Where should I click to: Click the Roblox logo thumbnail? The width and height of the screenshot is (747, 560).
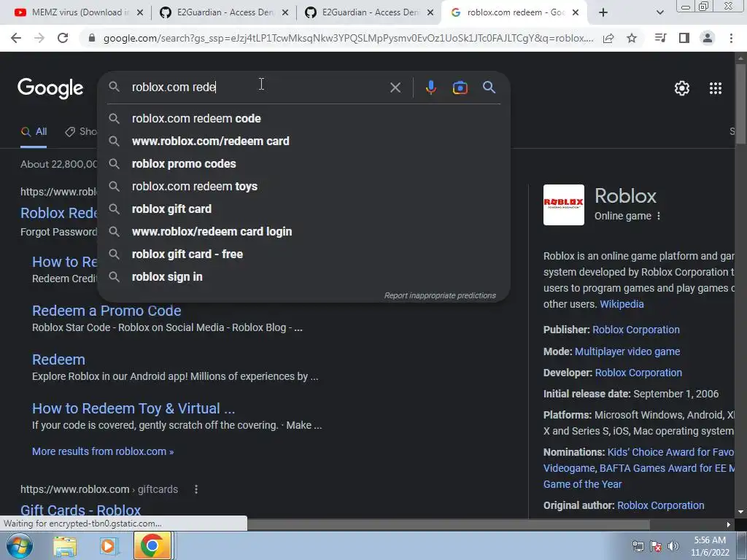pyautogui.click(x=564, y=205)
